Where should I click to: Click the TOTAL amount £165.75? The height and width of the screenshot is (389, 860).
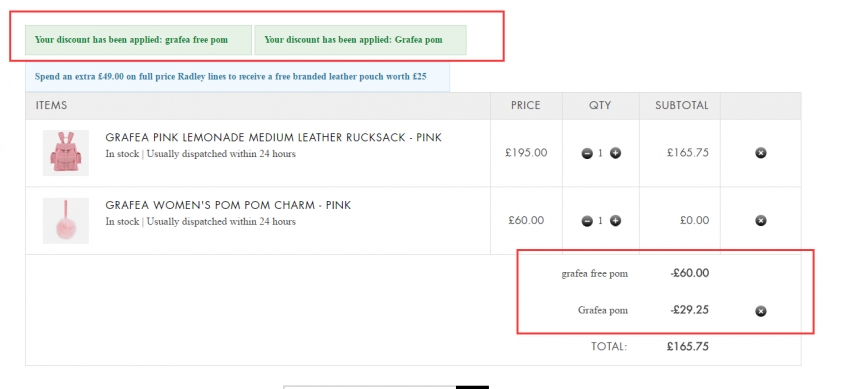[688, 347]
